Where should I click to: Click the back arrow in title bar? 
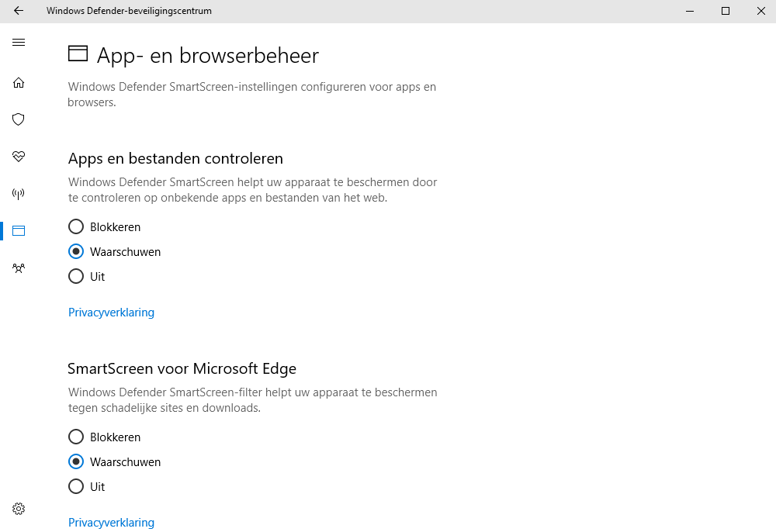point(19,11)
